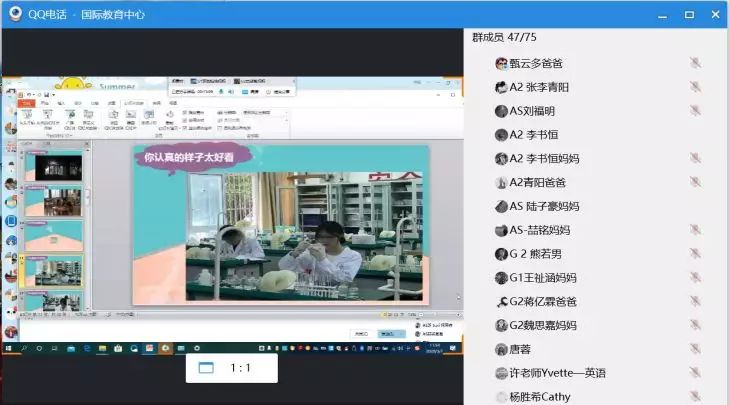The width and height of the screenshot is (729, 405).
Task: Open the gear settings icon on shared taskbar
Action: pos(197,348)
